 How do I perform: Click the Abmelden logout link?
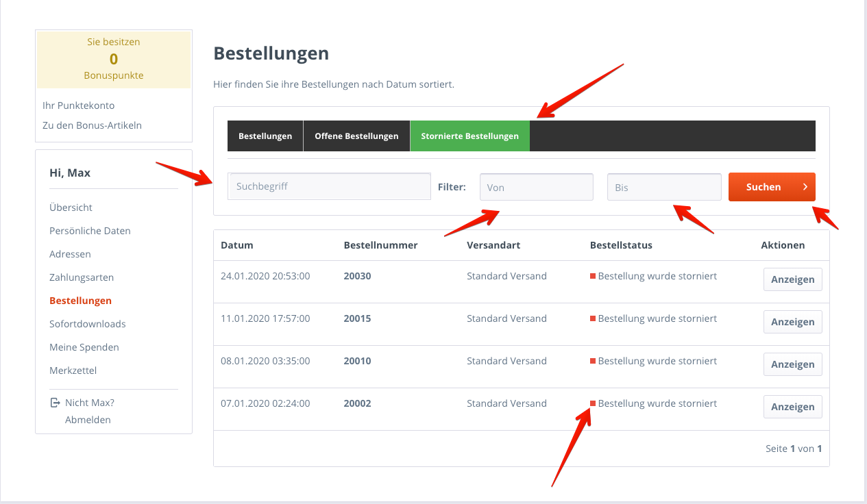click(x=88, y=420)
